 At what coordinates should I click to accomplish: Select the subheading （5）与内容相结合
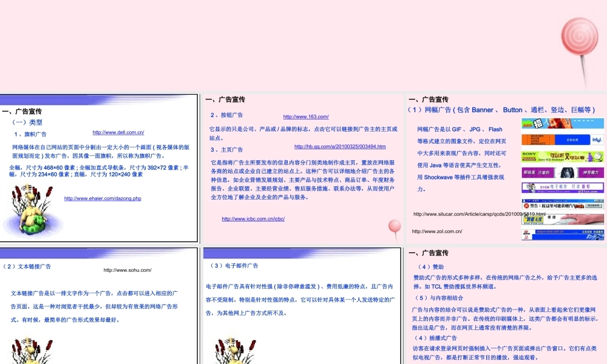click(438, 298)
